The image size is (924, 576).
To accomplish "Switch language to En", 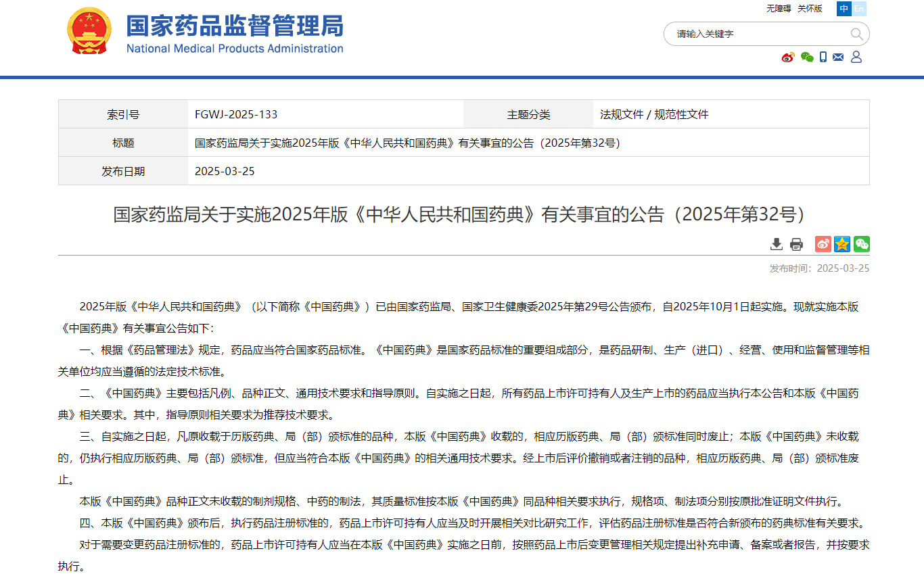I will (859, 9).
